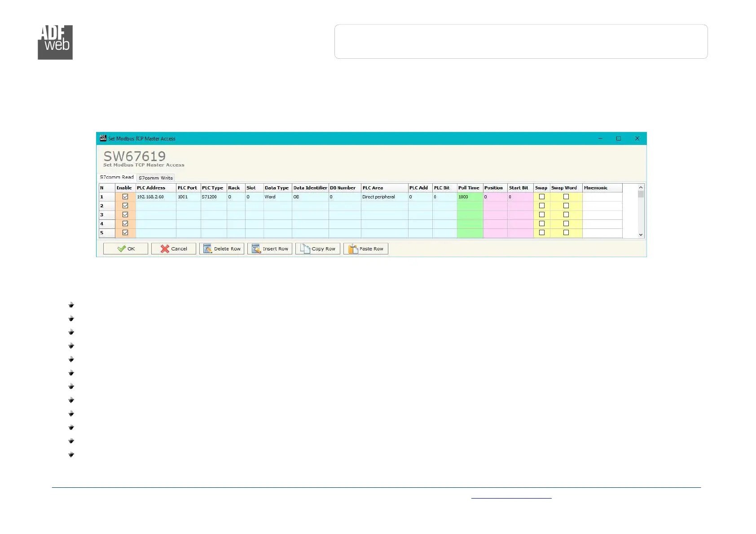Toggle the Enable checkbox in row 1
The image size is (756, 534).
pyautogui.click(x=125, y=197)
